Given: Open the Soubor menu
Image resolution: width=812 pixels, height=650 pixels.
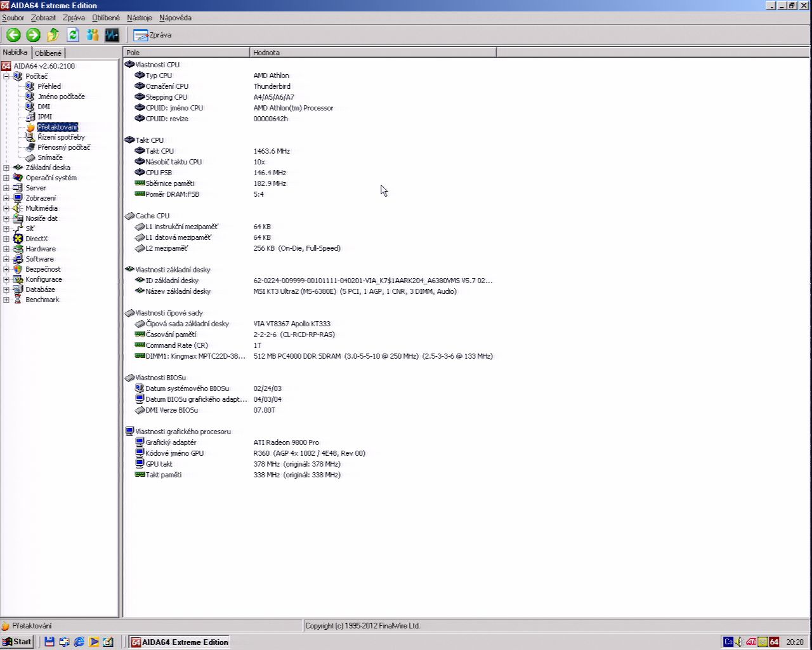Looking at the screenshot, I should pos(13,18).
